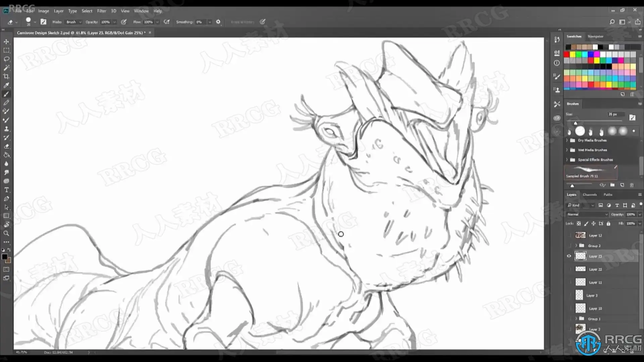Switch to the Channels tab
The image size is (644, 362).
[590, 195]
